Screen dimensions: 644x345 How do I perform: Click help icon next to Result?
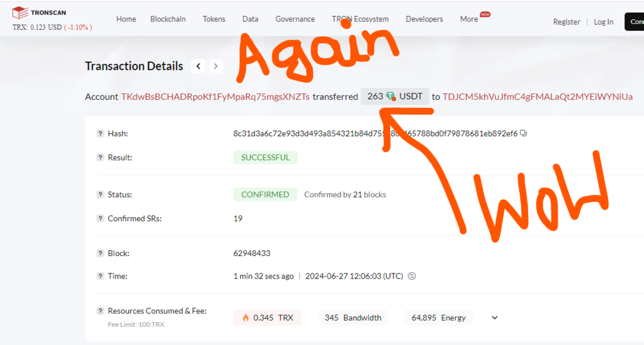point(100,157)
